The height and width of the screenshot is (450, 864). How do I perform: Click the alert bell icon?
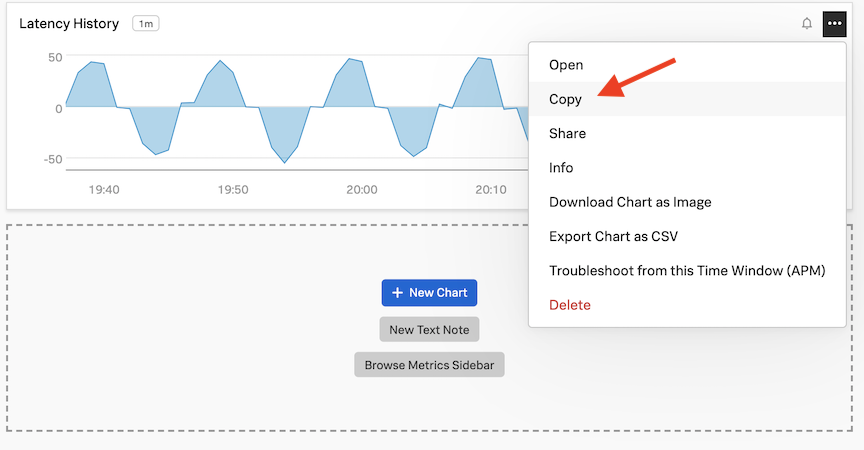(x=807, y=23)
